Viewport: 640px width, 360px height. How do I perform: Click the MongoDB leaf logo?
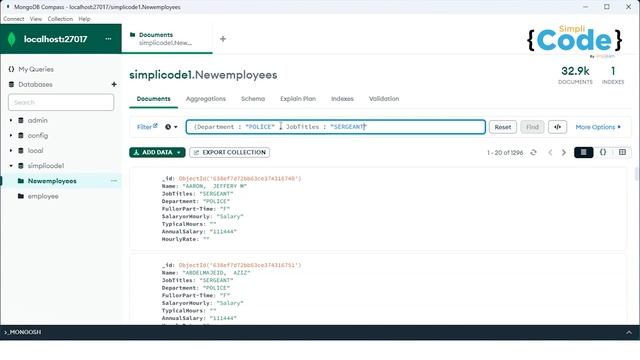click(12, 39)
